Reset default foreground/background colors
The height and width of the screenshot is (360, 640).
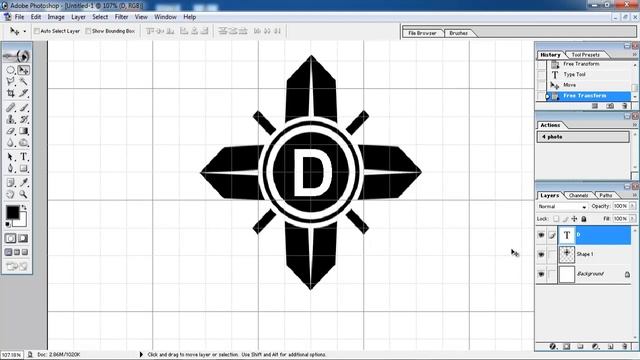(8, 224)
